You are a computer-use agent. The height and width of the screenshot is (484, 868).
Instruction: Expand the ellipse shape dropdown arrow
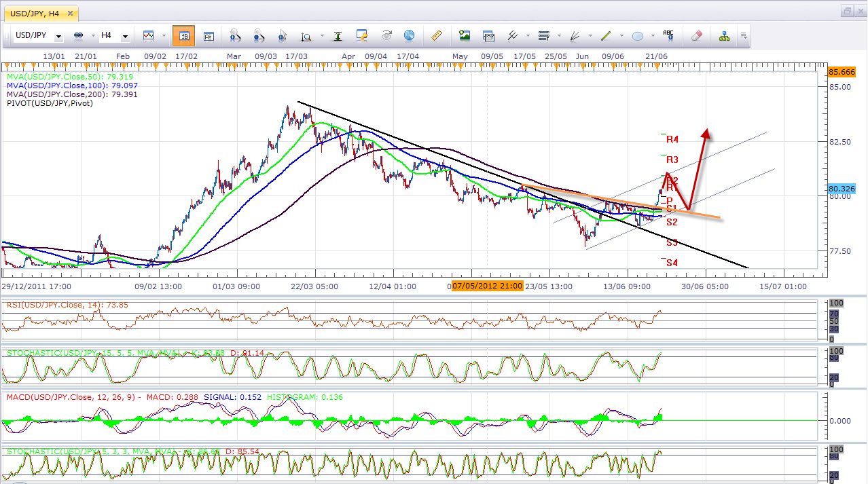652,36
